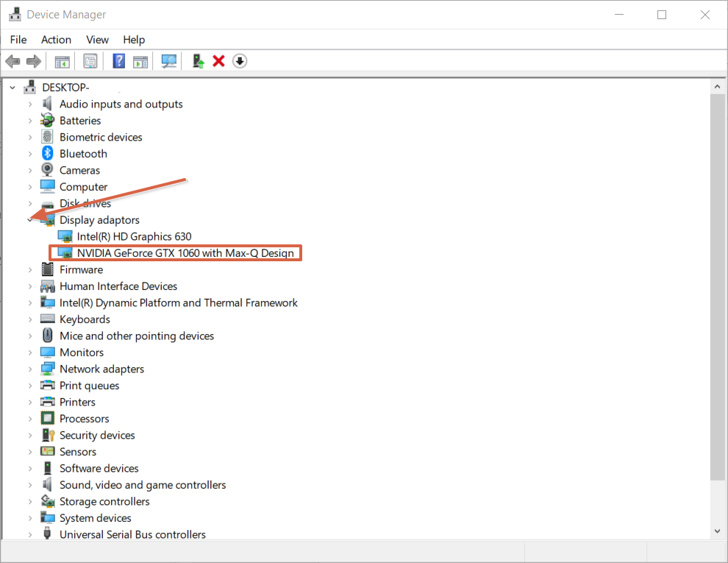Collapse the DESKTOP root computer node

point(13,88)
